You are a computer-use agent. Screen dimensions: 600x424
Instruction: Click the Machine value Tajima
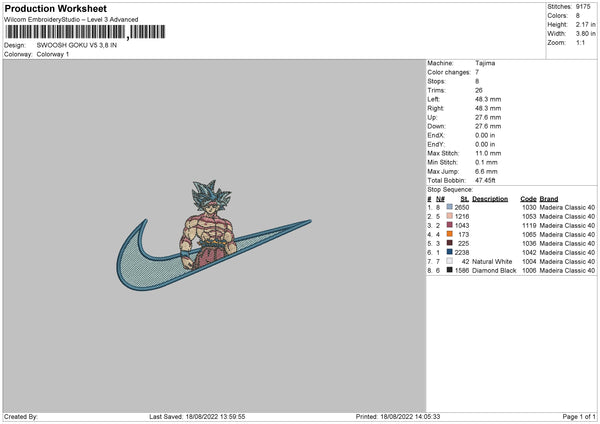tap(485, 63)
